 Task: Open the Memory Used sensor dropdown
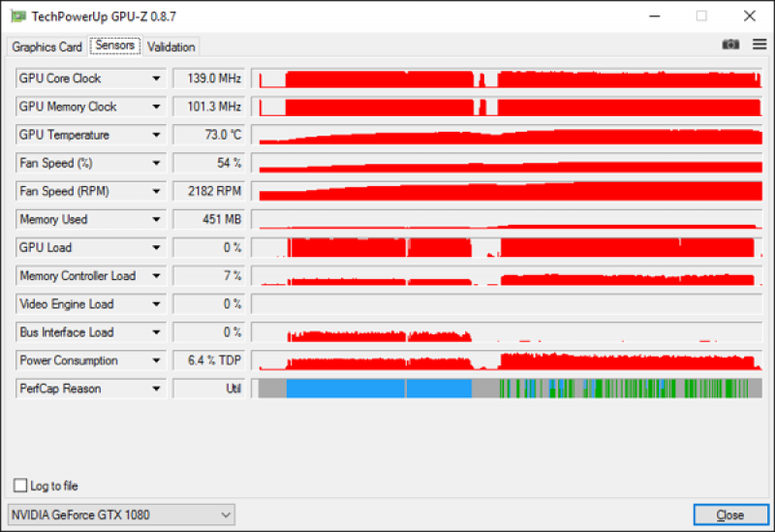pos(156,219)
